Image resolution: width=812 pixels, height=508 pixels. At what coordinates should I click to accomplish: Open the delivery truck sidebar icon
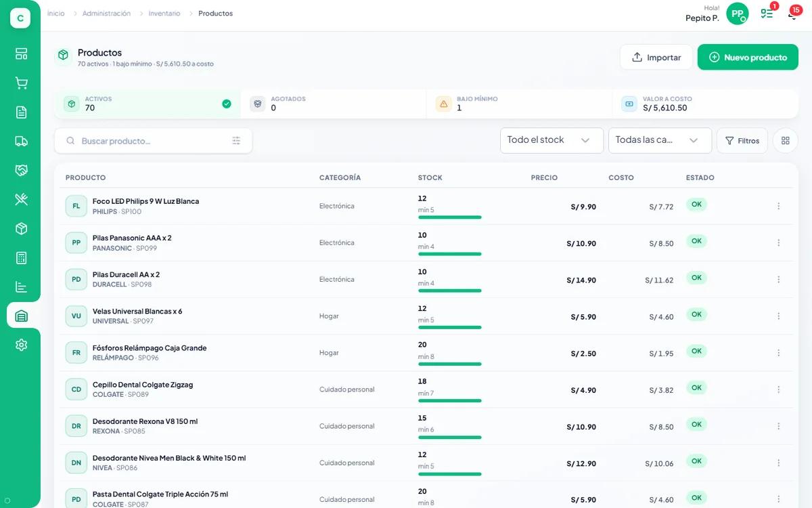pyautogui.click(x=21, y=142)
